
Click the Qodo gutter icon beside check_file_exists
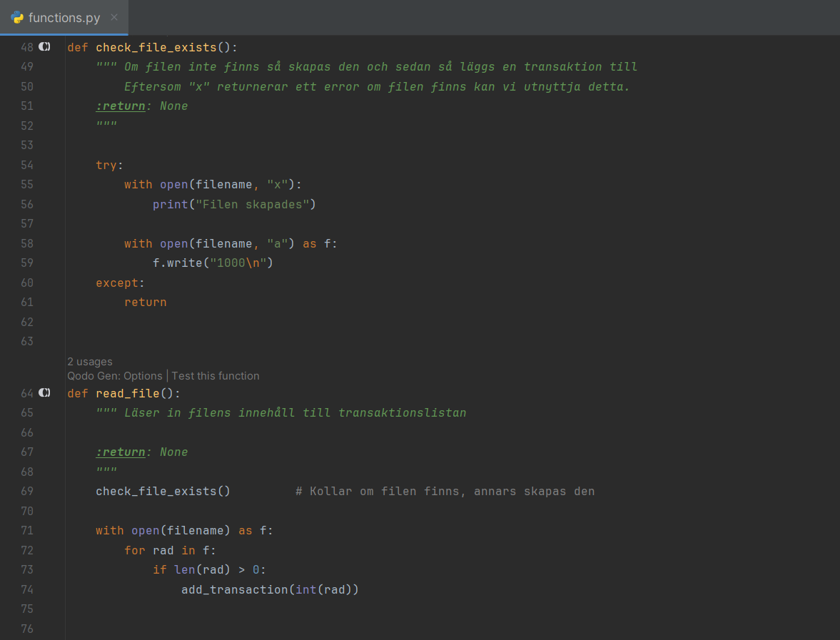pos(44,47)
